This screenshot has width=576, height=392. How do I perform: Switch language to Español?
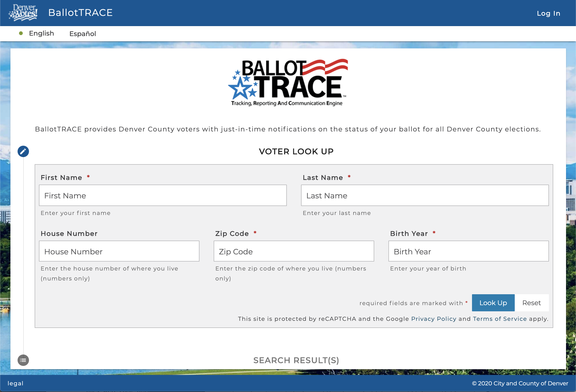83,34
